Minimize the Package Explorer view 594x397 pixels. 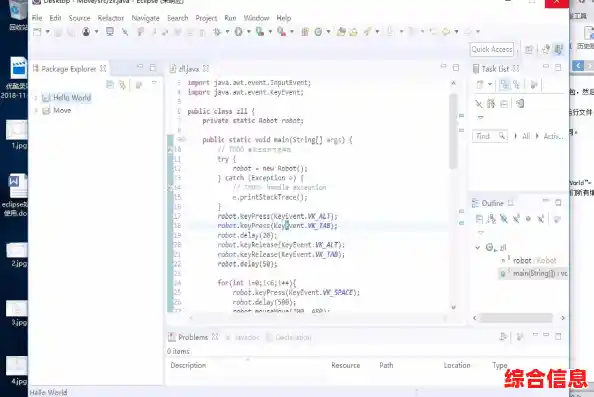[140, 67]
